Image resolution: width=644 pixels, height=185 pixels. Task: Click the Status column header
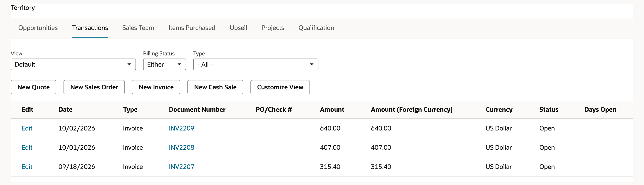pyautogui.click(x=549, y=110)
